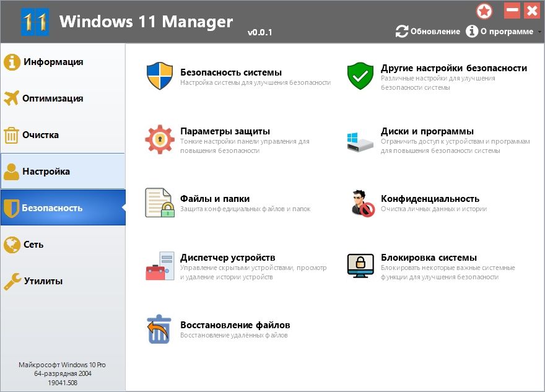The height and width of the screenshot is (392, 545).
Task: Click the locked document files icon
Action: click(160, 203)
